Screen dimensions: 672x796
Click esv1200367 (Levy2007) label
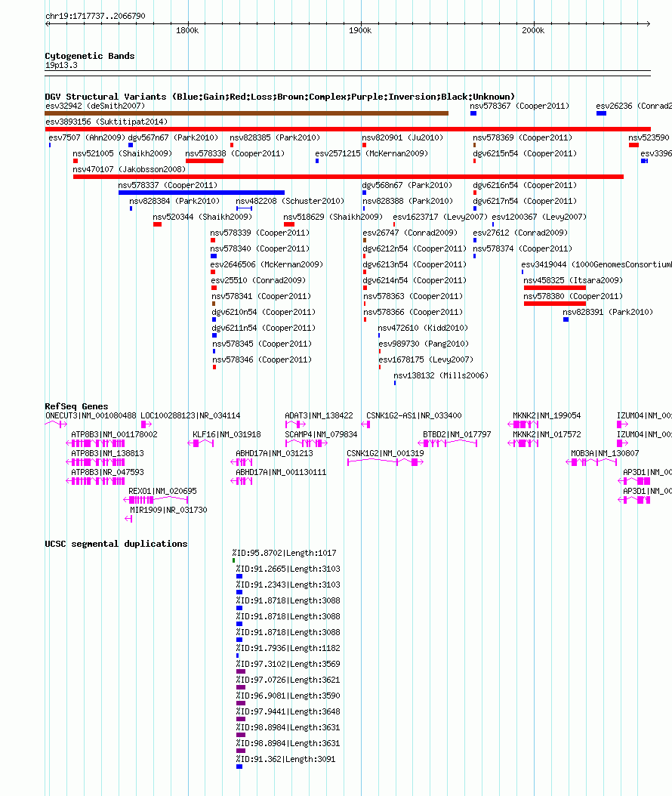click(539, 217)
